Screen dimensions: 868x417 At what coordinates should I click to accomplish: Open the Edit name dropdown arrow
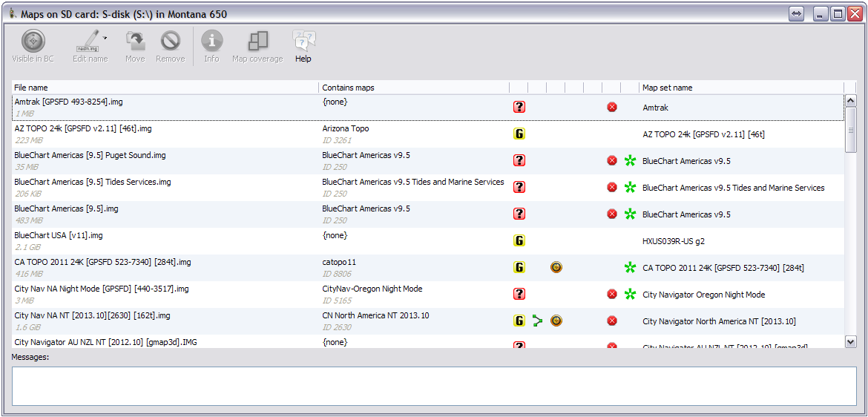coord(105,38)
